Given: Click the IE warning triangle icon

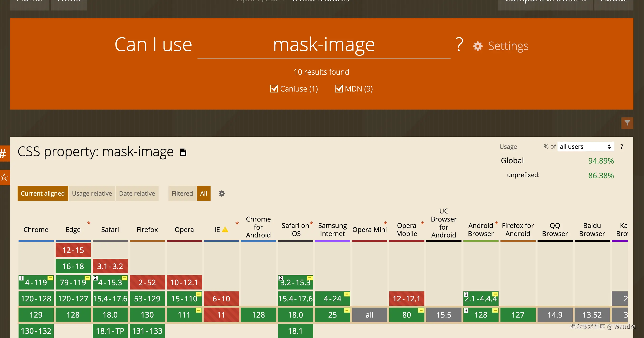Looking at the screenshot, I should coord(225,230).
